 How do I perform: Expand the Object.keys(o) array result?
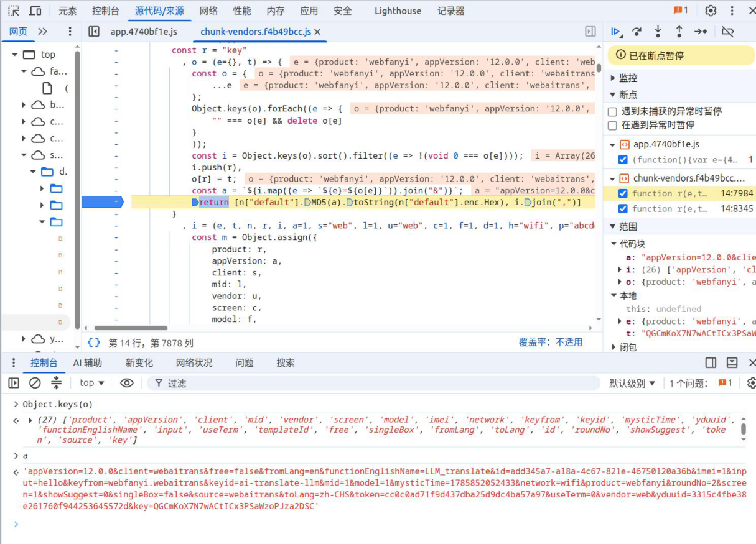click(30, 420)
